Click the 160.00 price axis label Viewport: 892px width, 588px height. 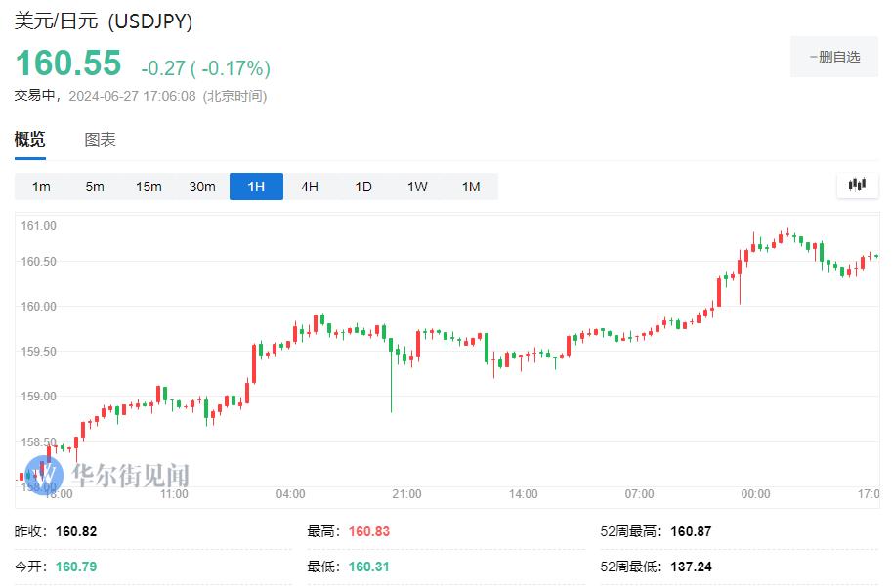[39, 307]
